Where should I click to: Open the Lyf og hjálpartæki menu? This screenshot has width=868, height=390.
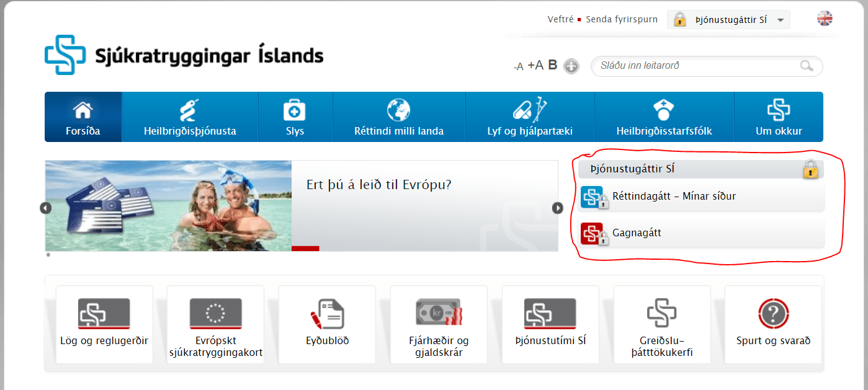click(x=530, y=117)
